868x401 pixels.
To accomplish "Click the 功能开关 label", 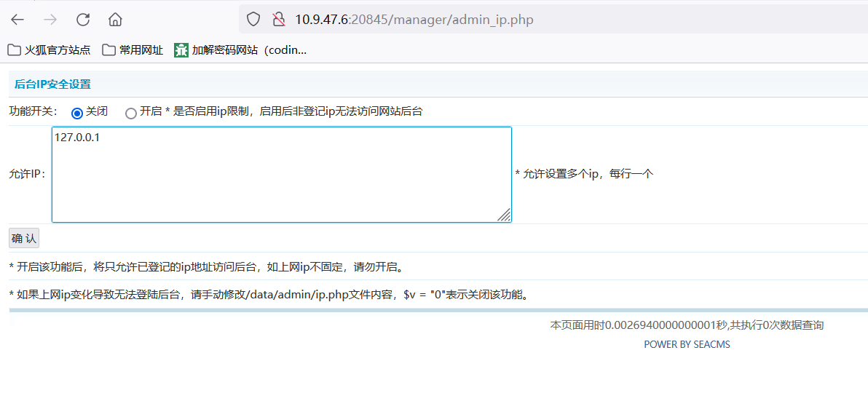I will (x=33, y=111).
